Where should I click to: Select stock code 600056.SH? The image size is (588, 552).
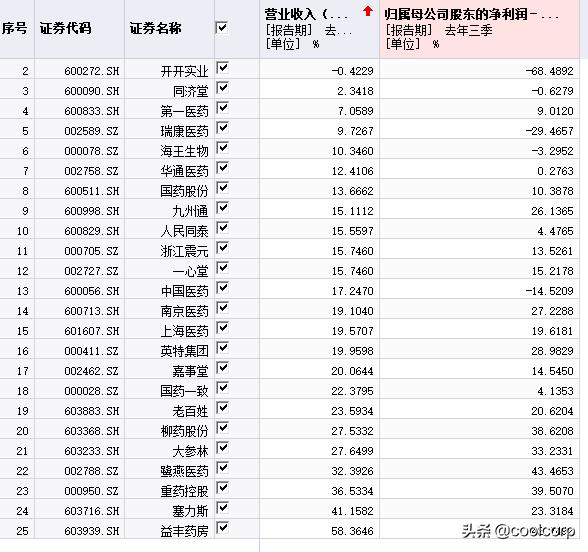92,291
